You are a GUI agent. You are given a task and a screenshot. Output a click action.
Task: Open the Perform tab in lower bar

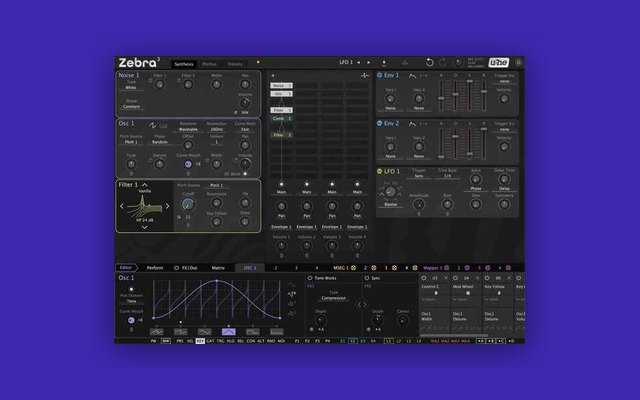pyautogui.click(x=155, y=268)
